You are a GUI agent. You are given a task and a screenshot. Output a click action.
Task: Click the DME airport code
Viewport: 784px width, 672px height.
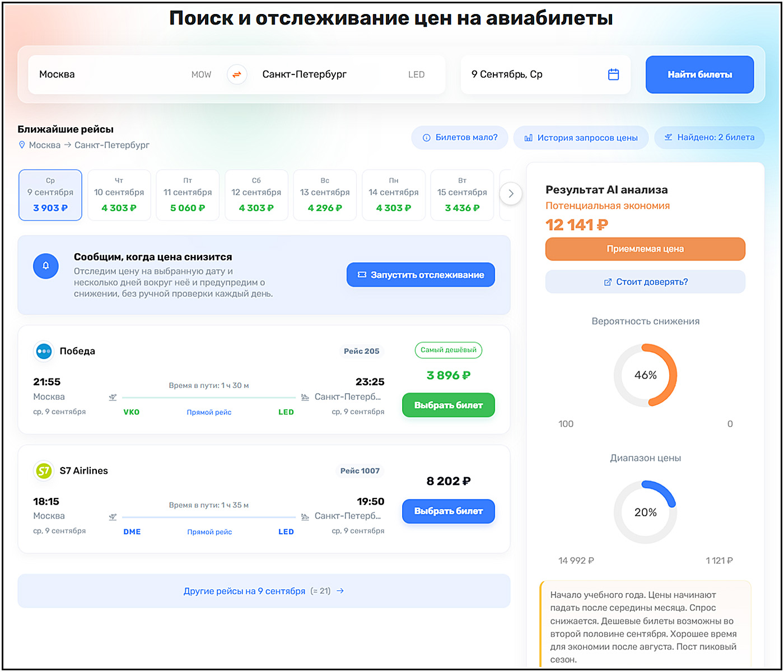point(132,532)
